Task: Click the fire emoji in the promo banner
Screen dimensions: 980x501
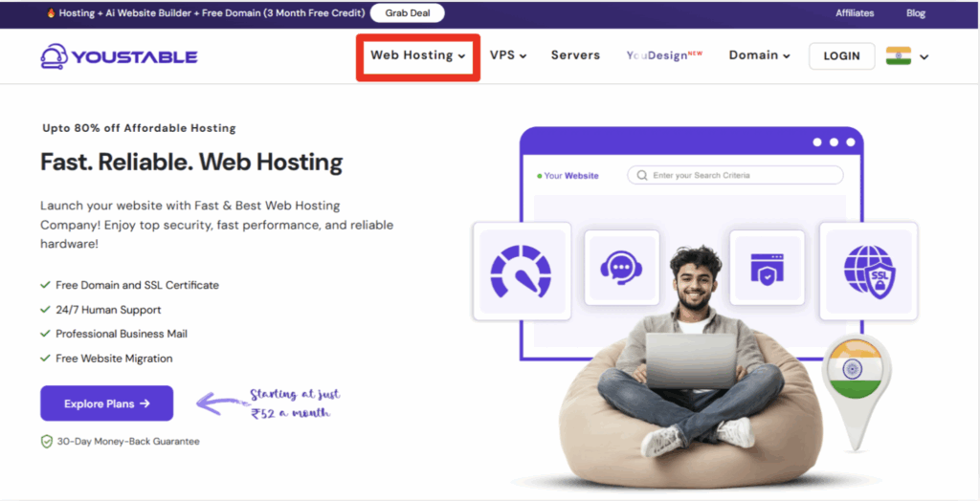Action: [52, 13]
